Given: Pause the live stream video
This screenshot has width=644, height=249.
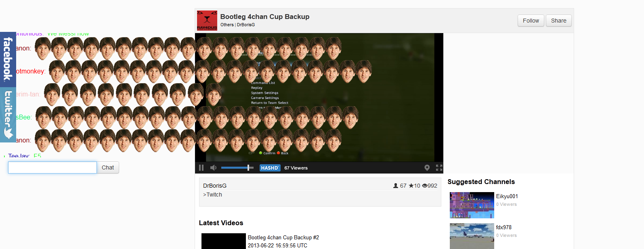Looking at the screenshot, I should 201,168.
